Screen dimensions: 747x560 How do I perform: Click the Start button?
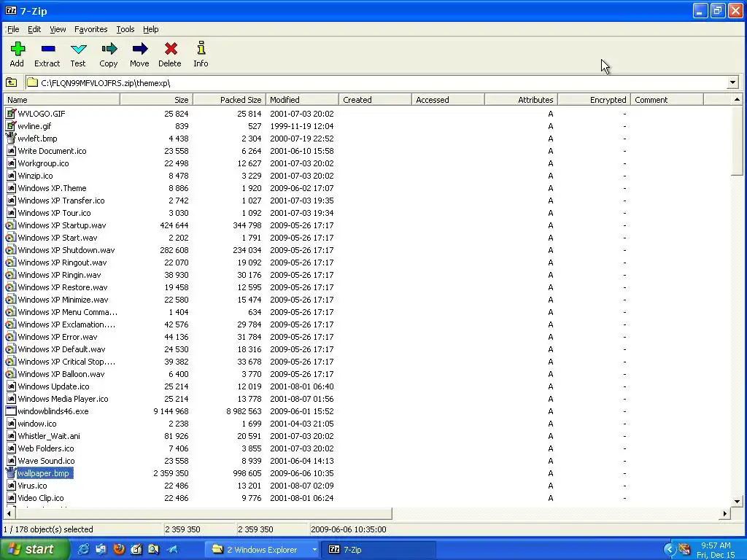click(x=34, y=550)
